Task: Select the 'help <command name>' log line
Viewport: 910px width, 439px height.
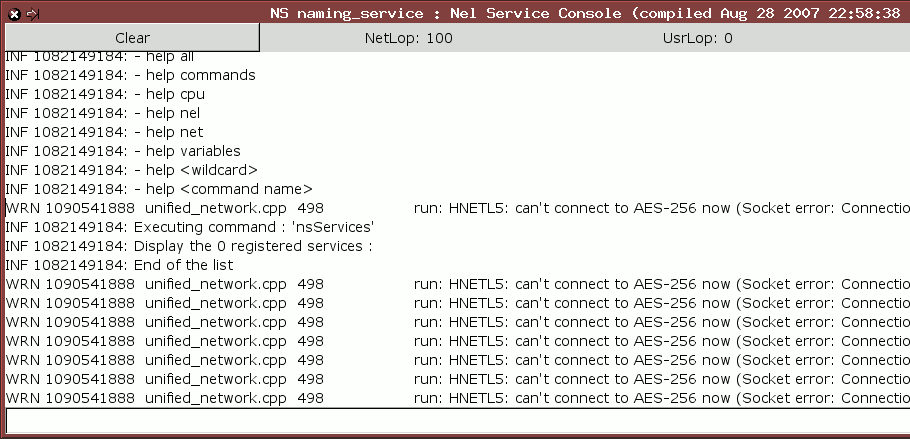Action: click(x=159, y=189)
